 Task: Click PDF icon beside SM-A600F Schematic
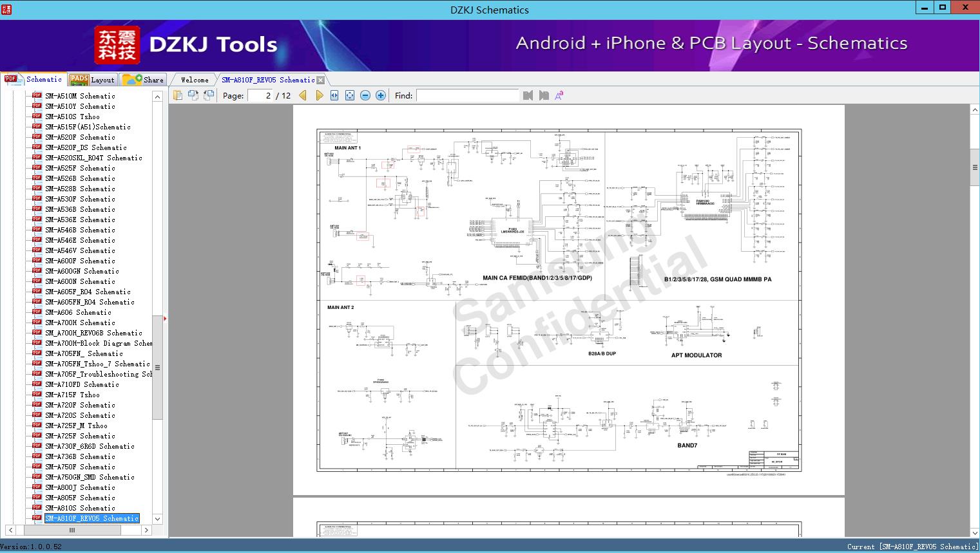coord(37,261)
